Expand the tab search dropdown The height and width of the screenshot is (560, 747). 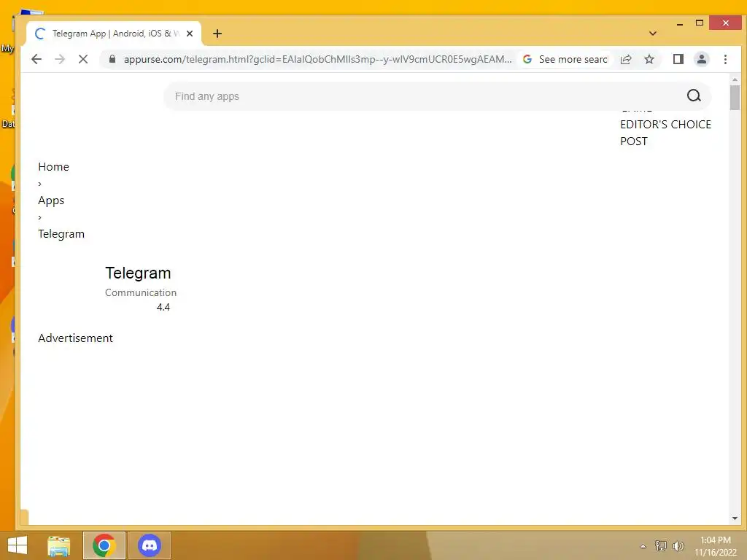point(653,34)
